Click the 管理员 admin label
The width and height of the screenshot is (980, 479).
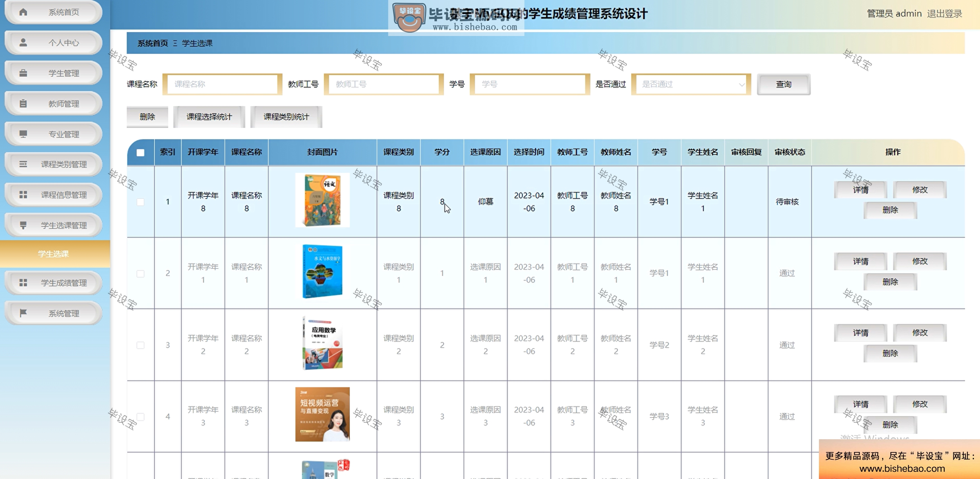pyautogui.click(x=894, y=14)
